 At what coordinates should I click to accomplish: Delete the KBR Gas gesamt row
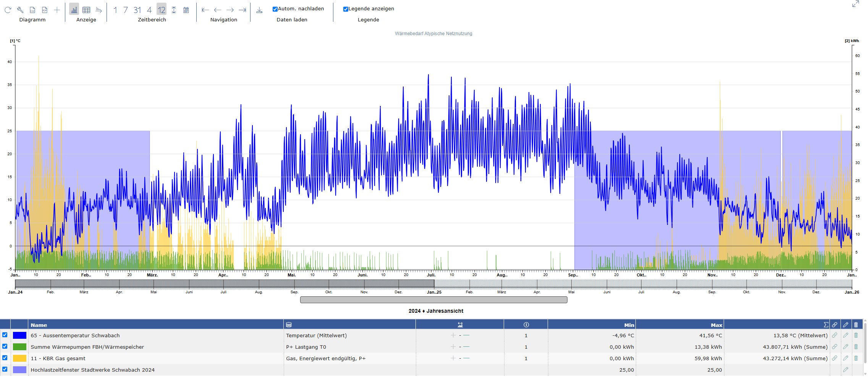coord(856,358)
